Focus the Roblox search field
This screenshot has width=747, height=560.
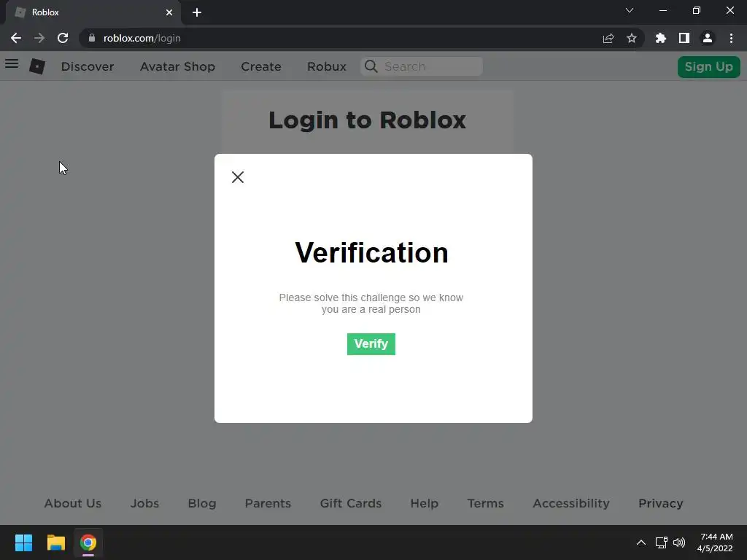(422, 66)
